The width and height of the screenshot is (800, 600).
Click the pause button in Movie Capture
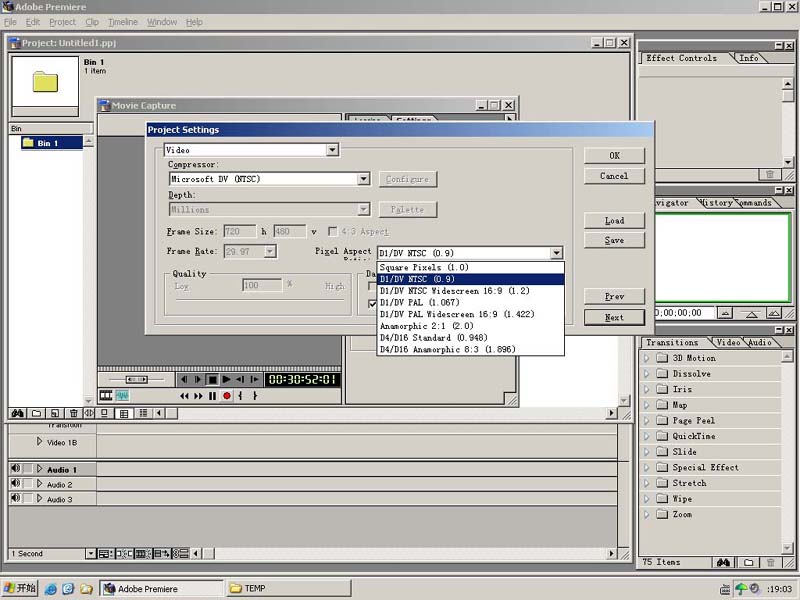pos(212,395)
